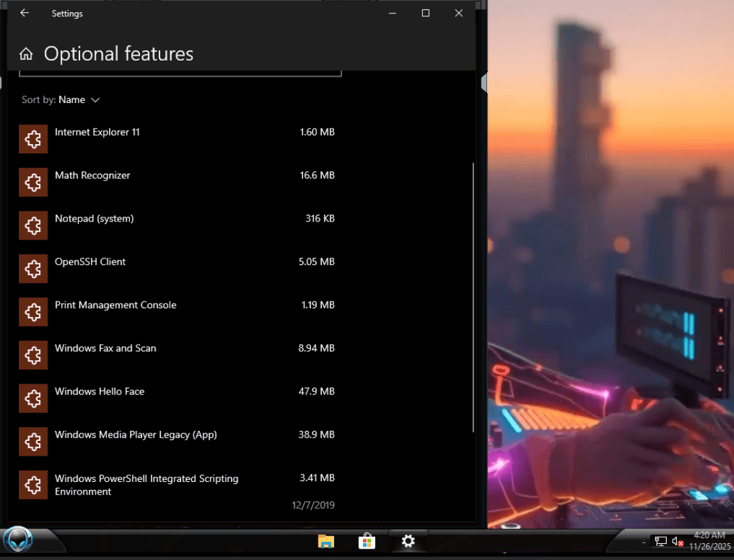
Task: Click the Print Management Console icon
Action: coord(33,312)
